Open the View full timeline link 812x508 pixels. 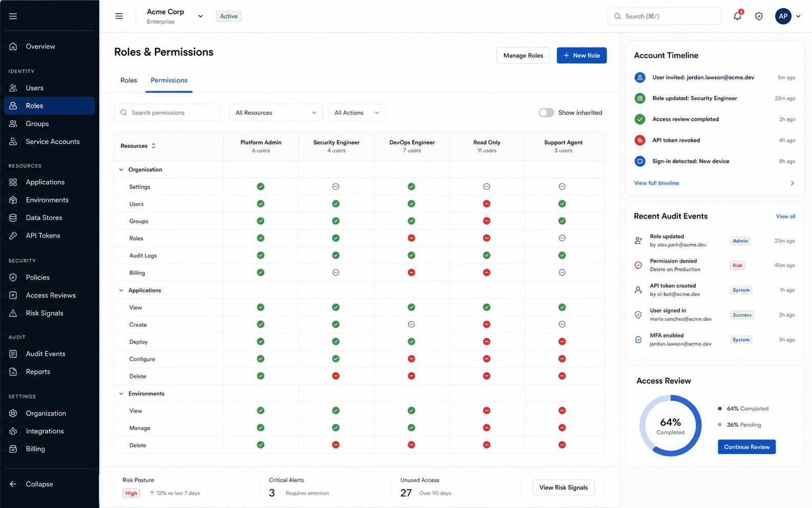coord(656,183)
